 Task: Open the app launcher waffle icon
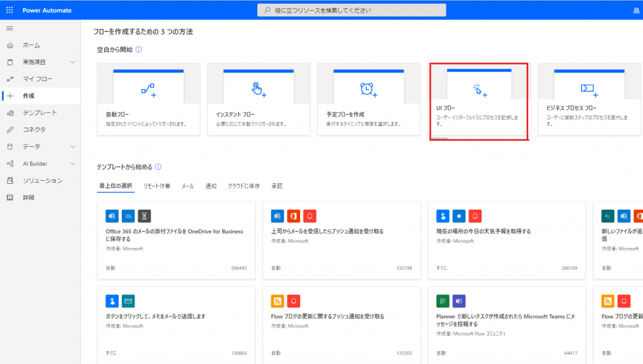click(9, 10)
